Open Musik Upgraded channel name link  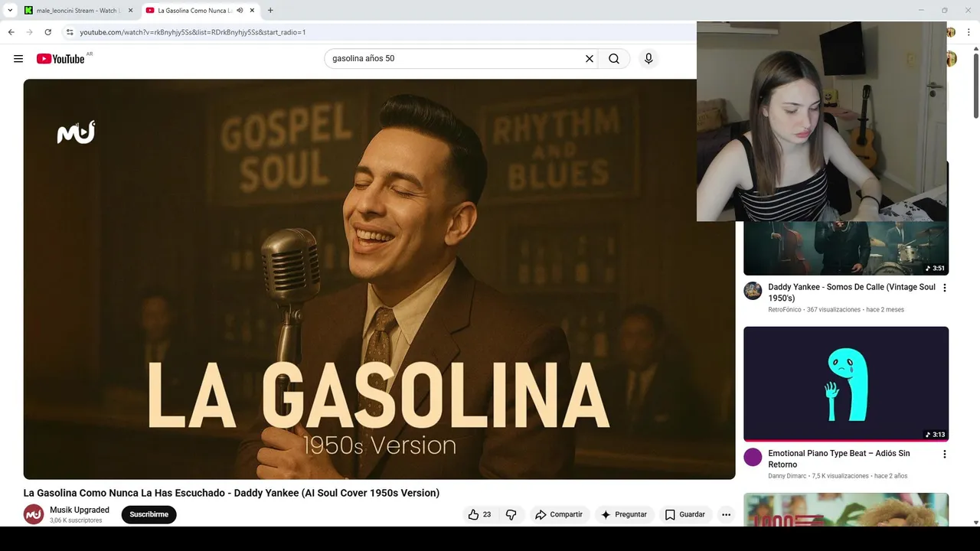[80, 510]
